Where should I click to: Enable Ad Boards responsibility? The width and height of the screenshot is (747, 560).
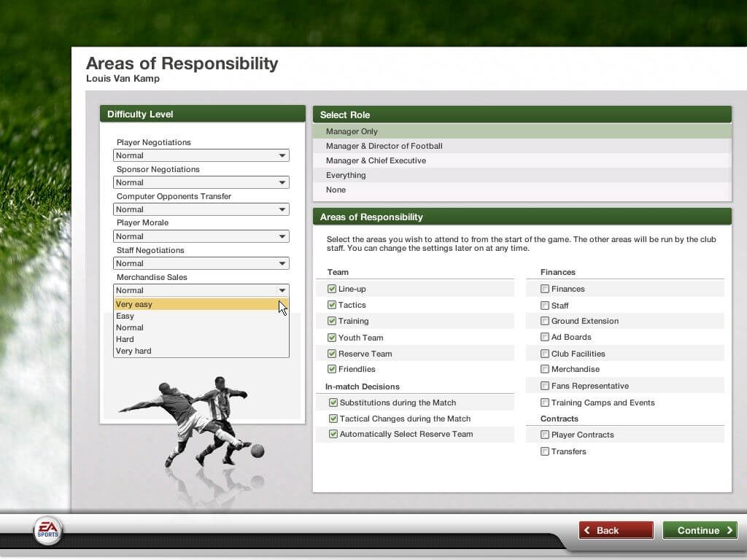tap(545, 337)
